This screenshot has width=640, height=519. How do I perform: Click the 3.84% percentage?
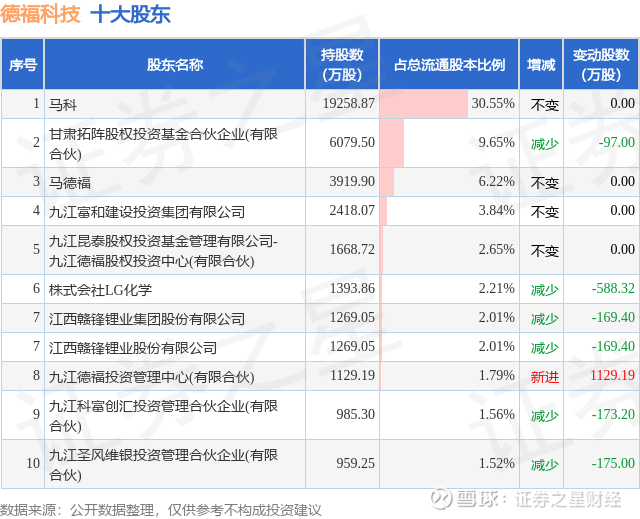[496, 210]
